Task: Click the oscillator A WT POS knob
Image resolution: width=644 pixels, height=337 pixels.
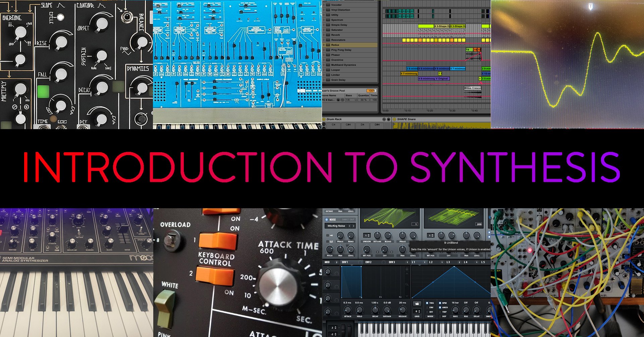Action: click(x=367, y=249)
